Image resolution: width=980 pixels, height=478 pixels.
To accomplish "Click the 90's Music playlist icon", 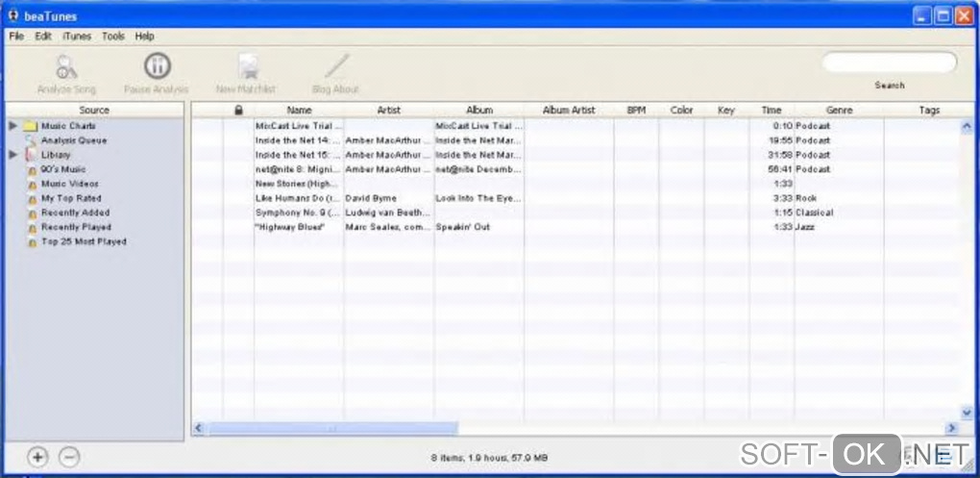I will (x=32, y=169).
